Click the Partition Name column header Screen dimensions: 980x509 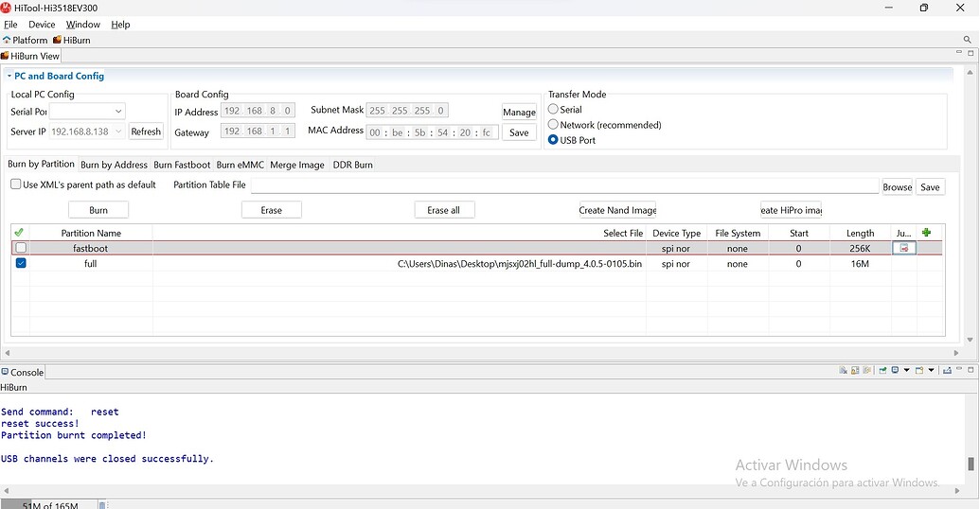[x=91, y=233]
